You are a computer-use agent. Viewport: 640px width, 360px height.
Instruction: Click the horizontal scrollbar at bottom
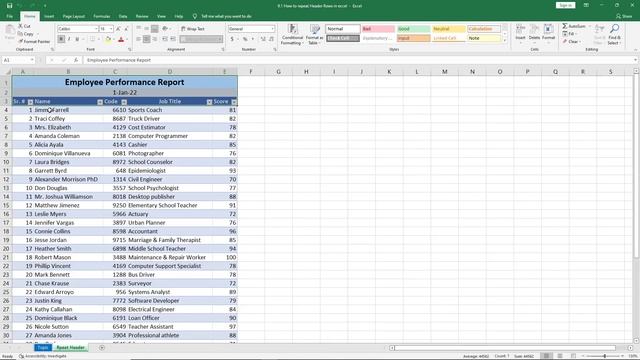click(x=505, y=348)
